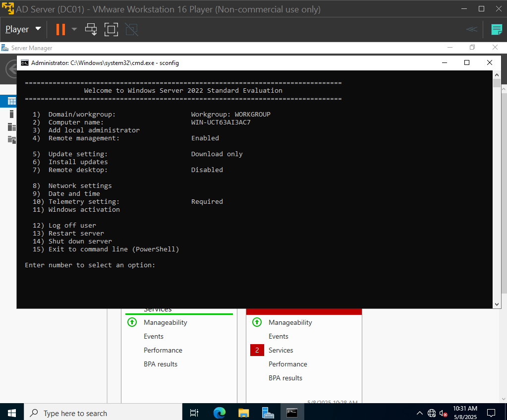The height and width of the screenshot is (420, 507).
Task: Open Services in the right server tile
Action: click(x=281, y=351)
